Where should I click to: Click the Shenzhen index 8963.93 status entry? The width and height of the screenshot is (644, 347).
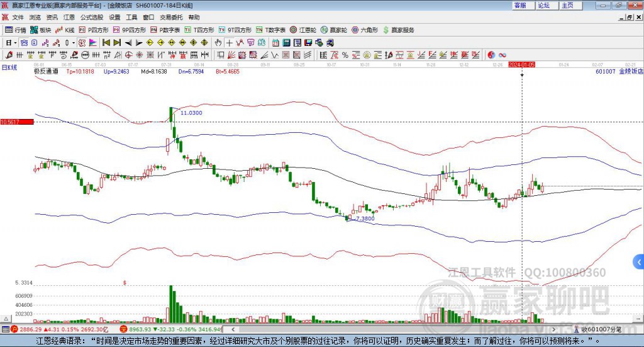[172, 329]
